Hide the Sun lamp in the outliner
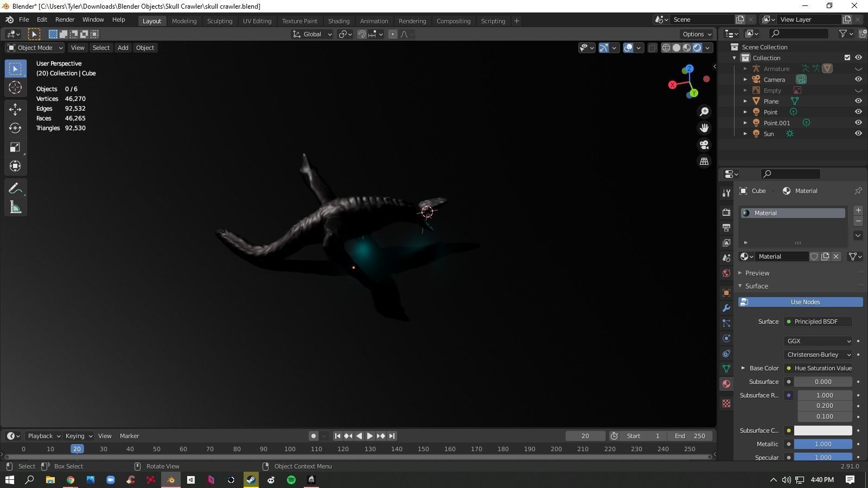 [x=858, y=133]
